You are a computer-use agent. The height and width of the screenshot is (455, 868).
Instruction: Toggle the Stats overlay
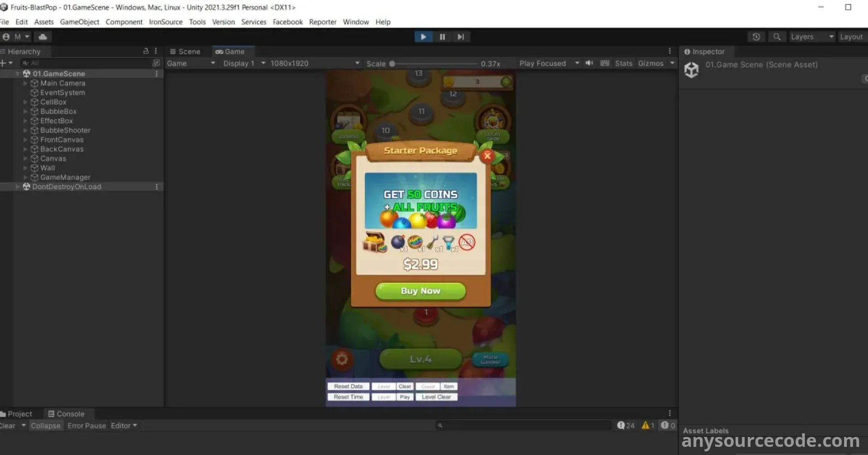[623, 64]
